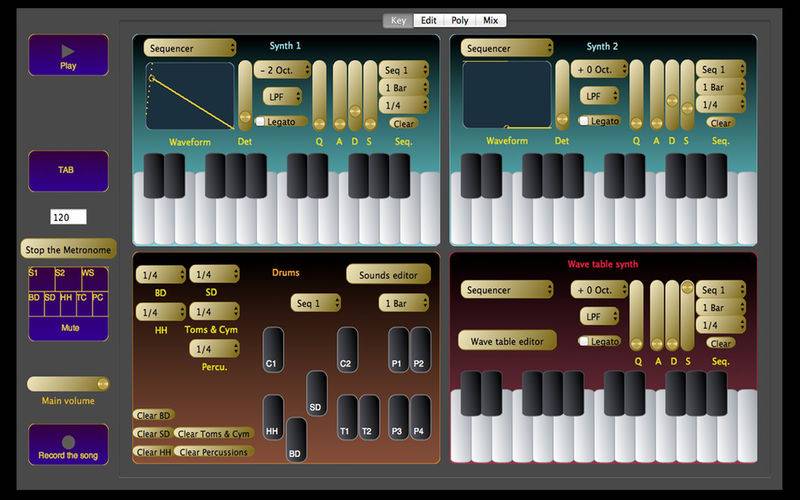Check Legato in Wave table synth

[583, 341]
